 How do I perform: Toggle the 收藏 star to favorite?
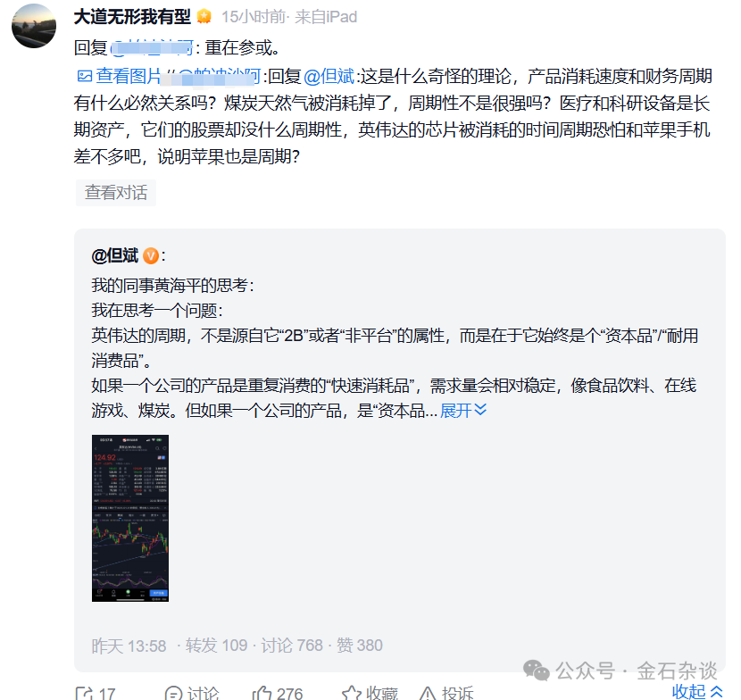[352, 694]
